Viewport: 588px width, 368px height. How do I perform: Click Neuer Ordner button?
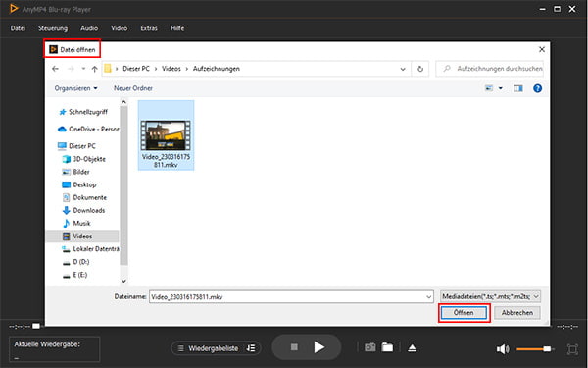pyautogui.click(x=133, y=88)
